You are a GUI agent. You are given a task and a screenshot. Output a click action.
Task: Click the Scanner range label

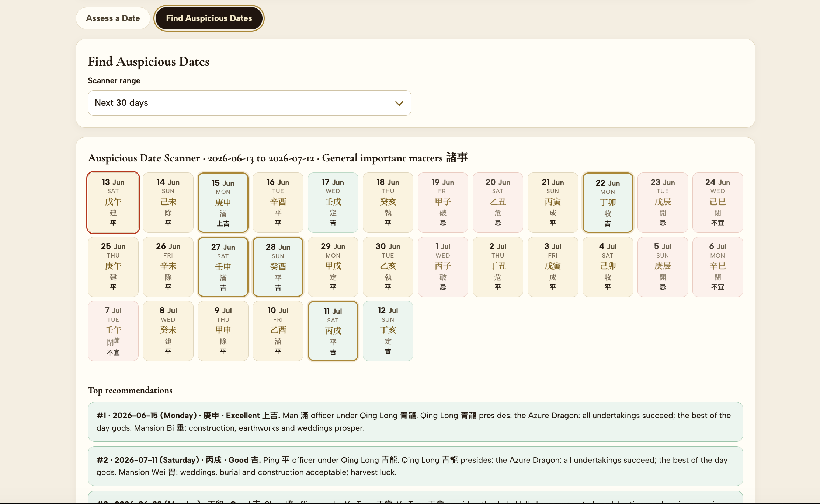pyautogui.click(x=114, y=81)
